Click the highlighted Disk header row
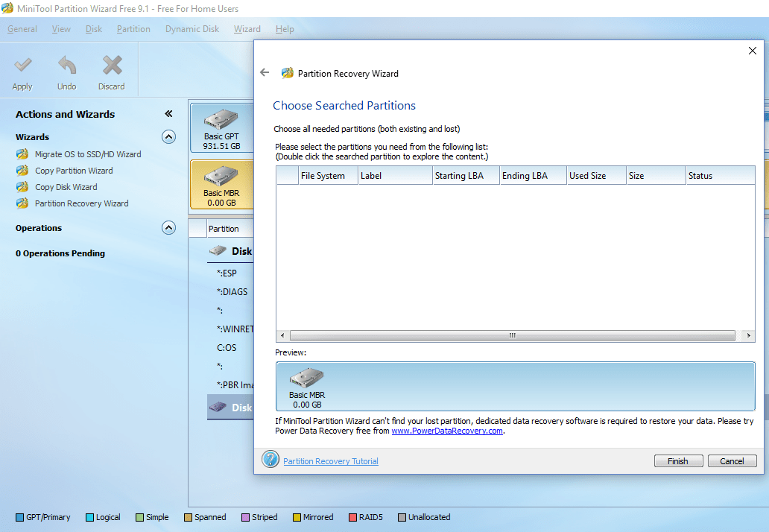 click(230, 408)
